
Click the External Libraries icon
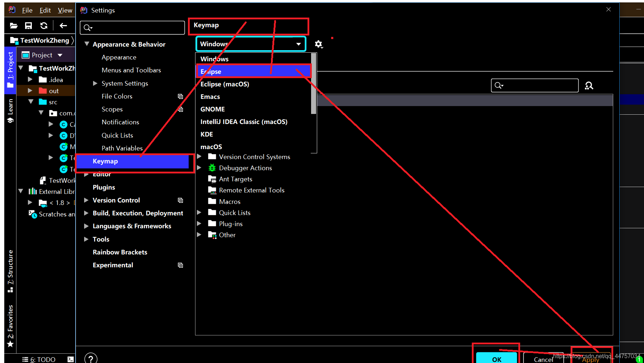pyautogui.click(x=33, y=191)
